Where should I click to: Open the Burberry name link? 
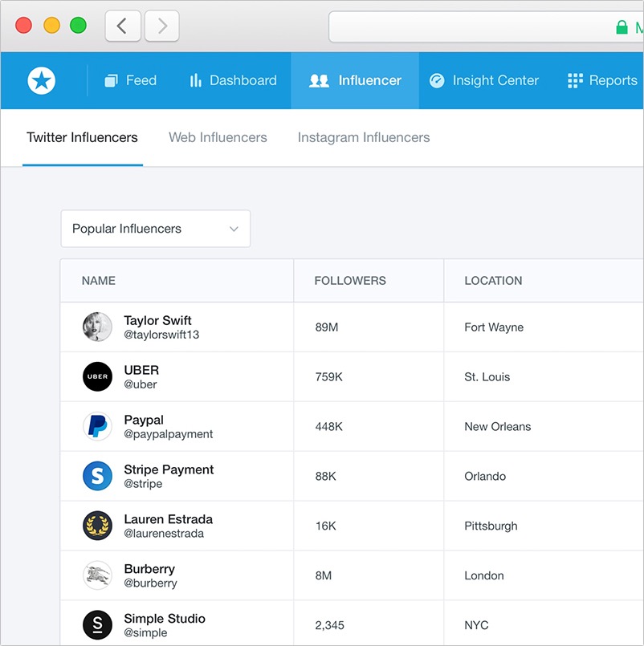(x=149, y=569)
